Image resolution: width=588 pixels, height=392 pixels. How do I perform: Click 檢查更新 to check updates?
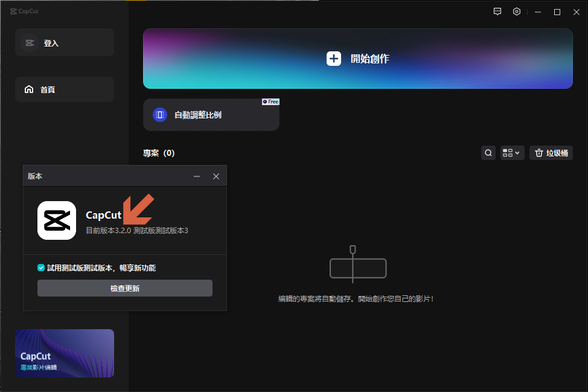(x=125, y=288)
